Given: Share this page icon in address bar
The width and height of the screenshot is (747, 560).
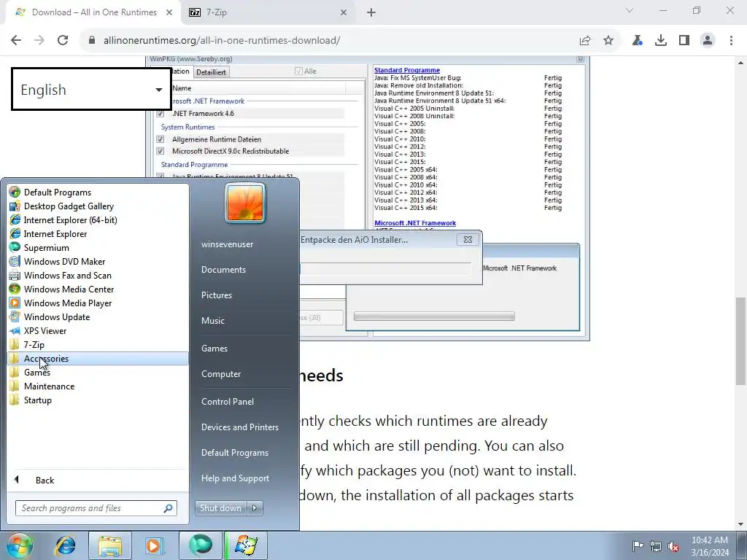Looking at the screenshot, I should pos(585,41).
